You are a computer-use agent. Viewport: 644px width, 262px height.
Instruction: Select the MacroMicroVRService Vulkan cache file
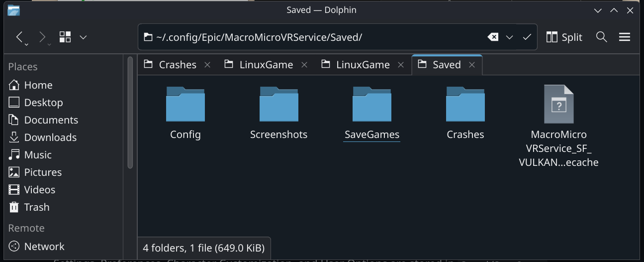pyautogui.click(x=558, y=104)
